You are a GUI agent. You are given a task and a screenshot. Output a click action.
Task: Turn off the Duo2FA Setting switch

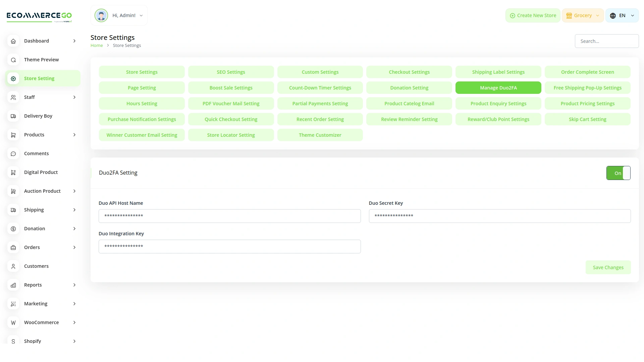coord(618,173)
